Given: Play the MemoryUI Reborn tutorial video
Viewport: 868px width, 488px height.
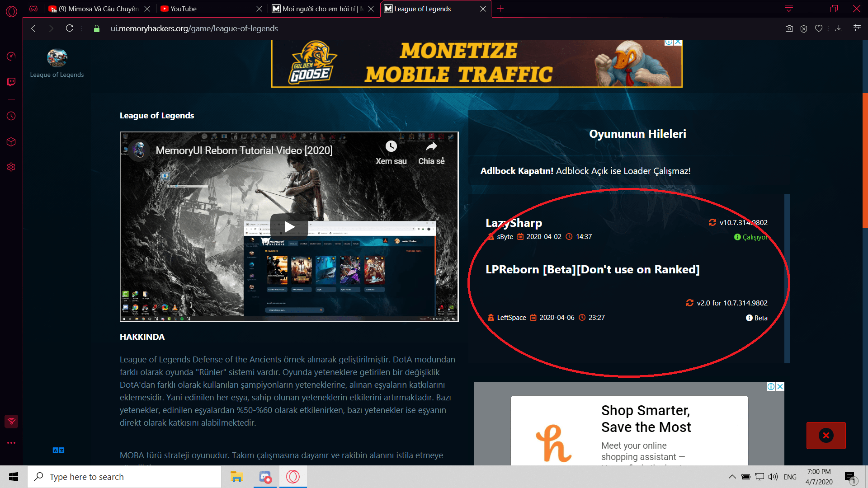Looking at the screenshot, I should click(x=289, y=227).
